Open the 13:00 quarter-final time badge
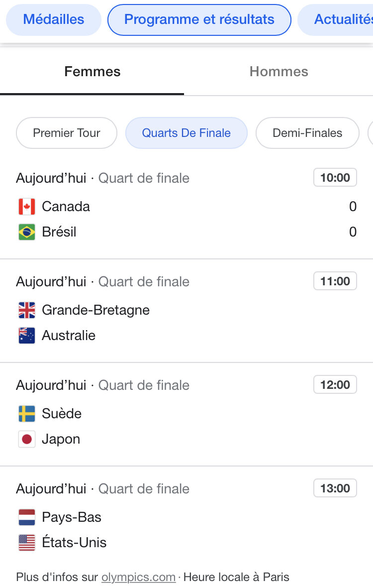 tap(335, 488)
